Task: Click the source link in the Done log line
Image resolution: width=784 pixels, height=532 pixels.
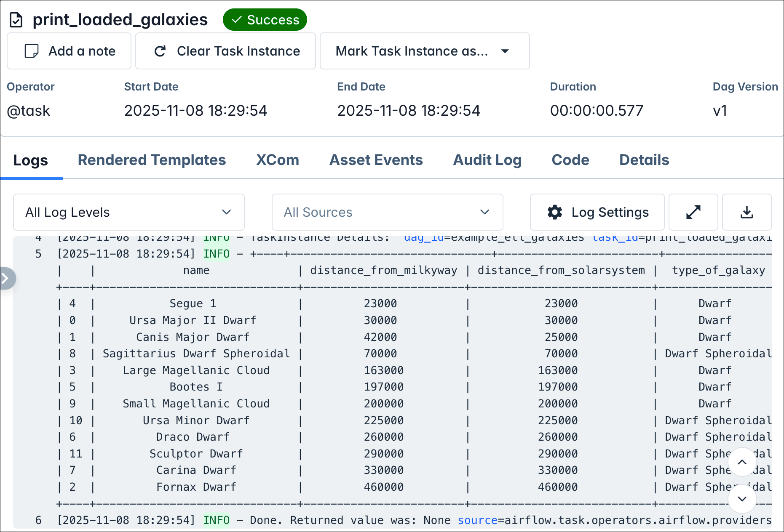Action: pos(477,520)
